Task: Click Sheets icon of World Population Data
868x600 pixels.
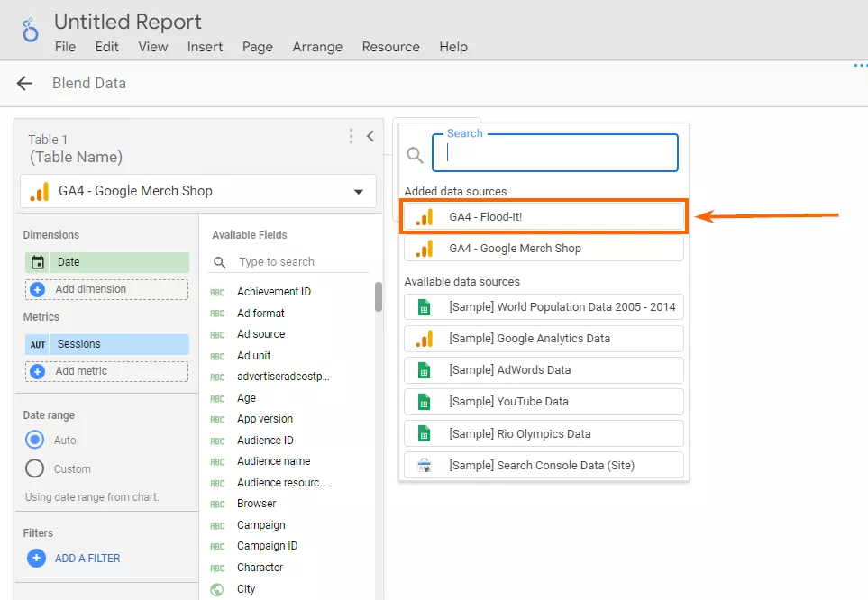Action: 424,307
